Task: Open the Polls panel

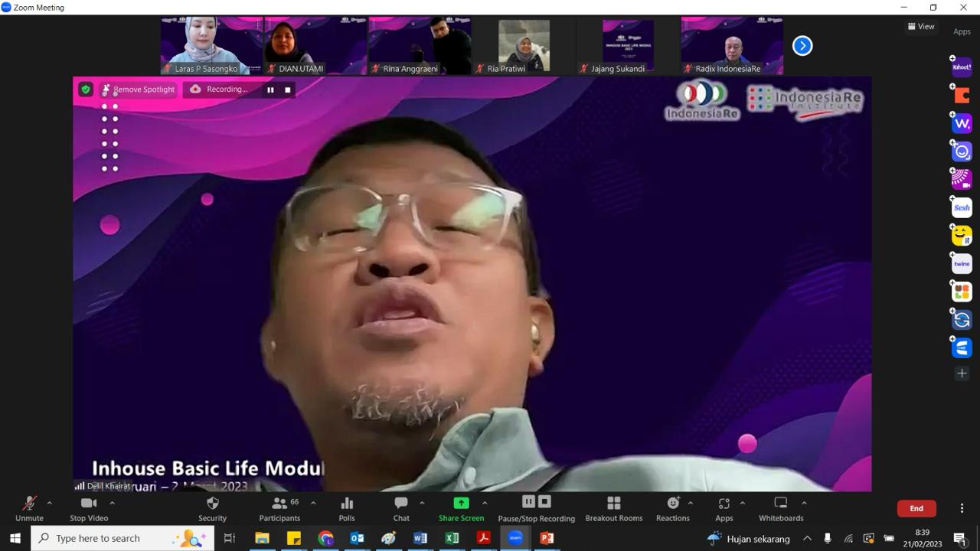Action: click(x=347, y=509)
